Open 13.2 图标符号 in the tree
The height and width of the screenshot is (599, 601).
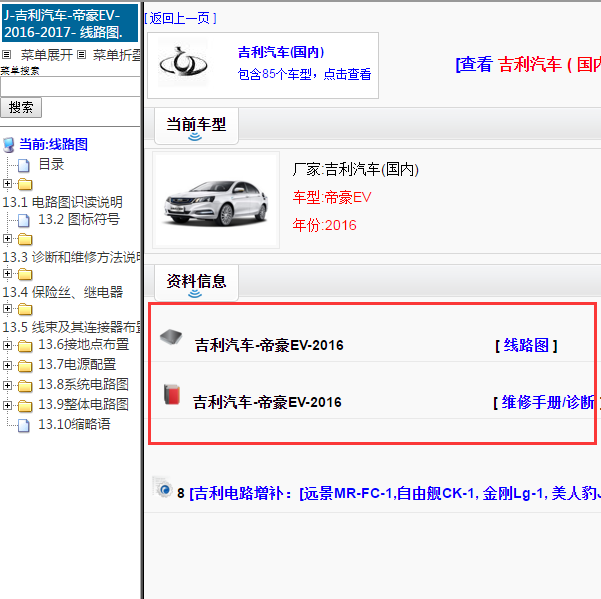coord(79,220)
